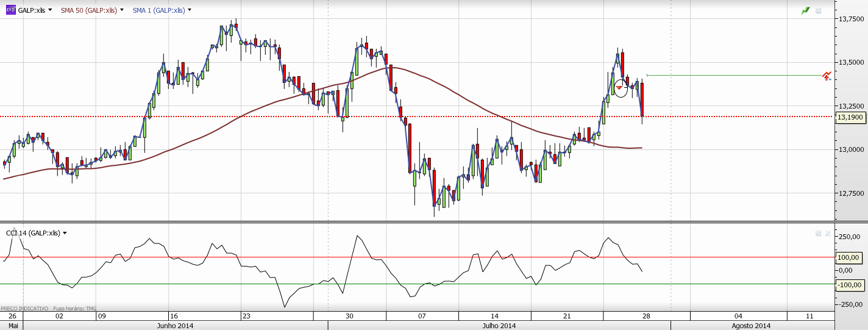Image resolution: width=868 pixels, height=330 pixels.
Task: Click the price axis value 13,0000
Action: pos(852,149)
